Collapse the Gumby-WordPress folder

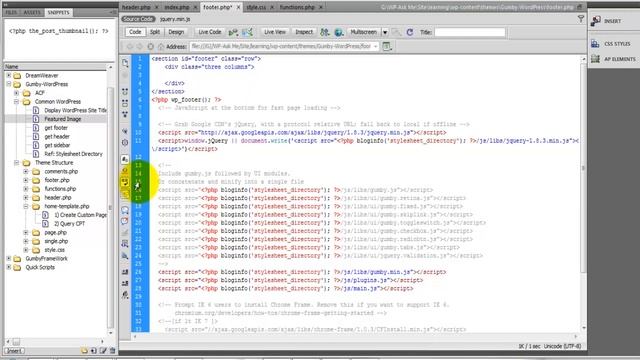(x=9, y=84)
